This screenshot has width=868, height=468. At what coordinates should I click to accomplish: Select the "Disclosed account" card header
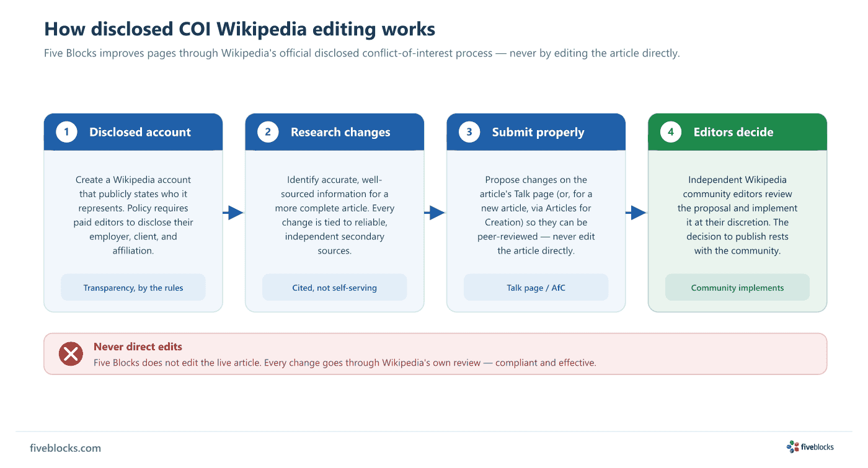133,132
